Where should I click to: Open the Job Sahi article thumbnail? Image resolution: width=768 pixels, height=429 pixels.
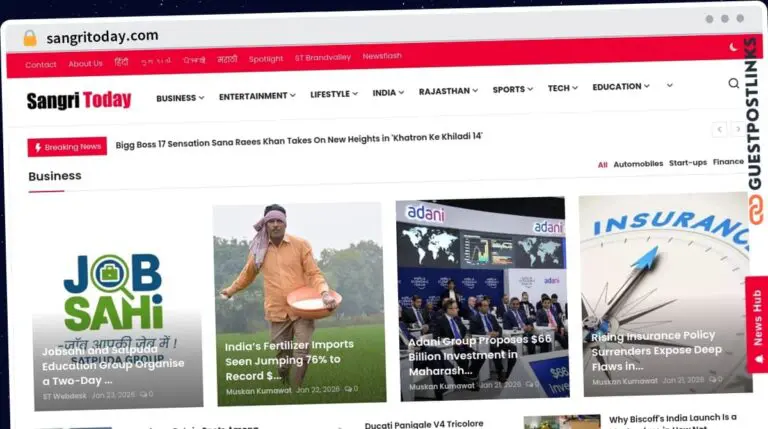(x=117, y=310)
